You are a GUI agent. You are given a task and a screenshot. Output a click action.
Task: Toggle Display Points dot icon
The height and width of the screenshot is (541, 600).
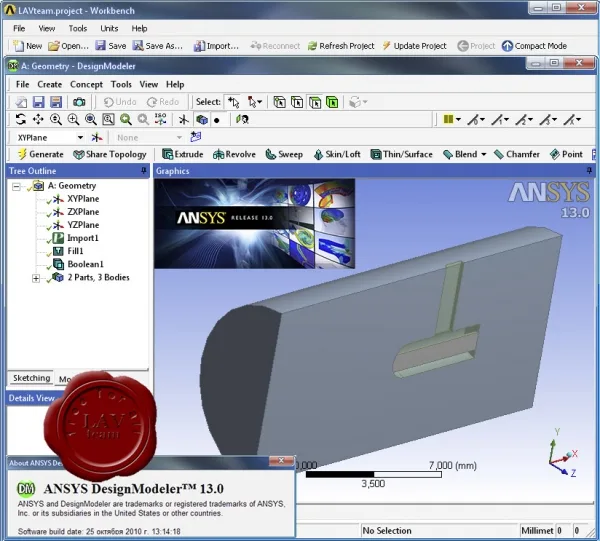coord(217,120)
